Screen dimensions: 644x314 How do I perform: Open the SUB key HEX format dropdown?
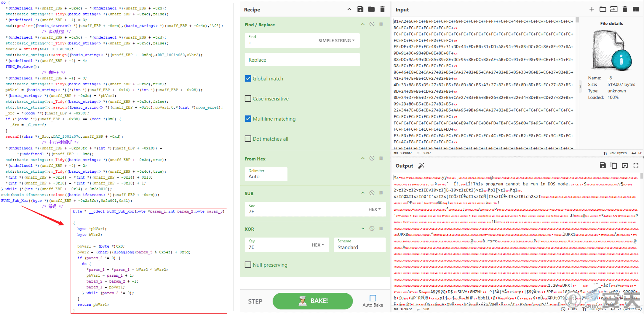click(x=374, y=209)
